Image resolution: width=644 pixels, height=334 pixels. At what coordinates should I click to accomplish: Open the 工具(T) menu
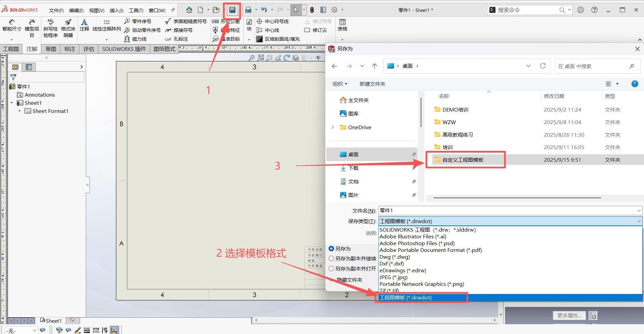click(x=136, y=10)
